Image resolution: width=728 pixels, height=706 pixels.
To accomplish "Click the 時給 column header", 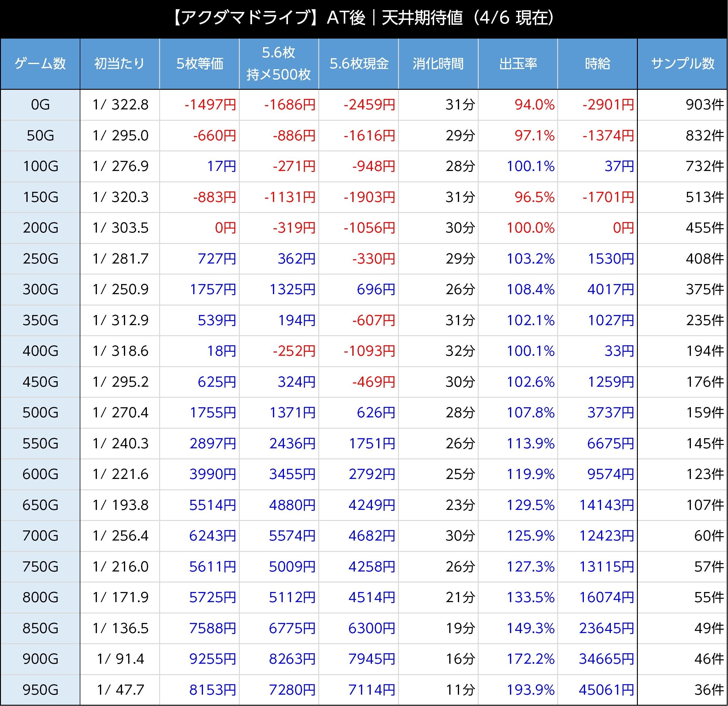I will [598, 64].
